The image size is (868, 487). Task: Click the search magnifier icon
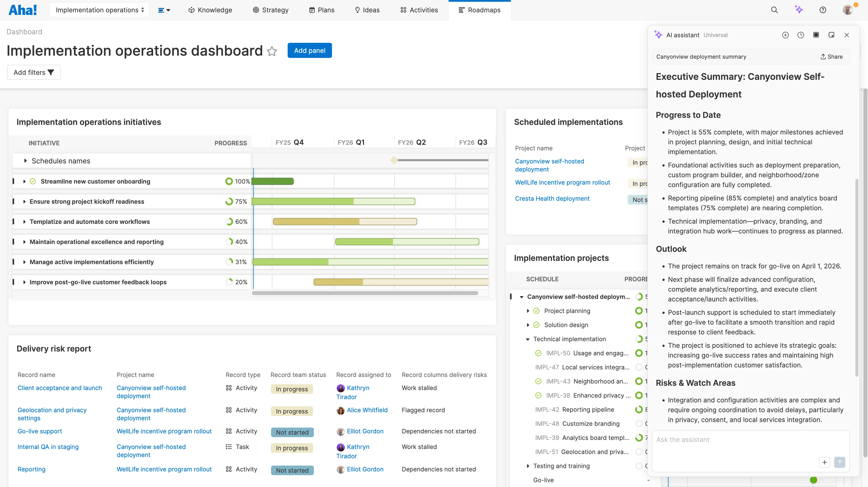[774, 10]
